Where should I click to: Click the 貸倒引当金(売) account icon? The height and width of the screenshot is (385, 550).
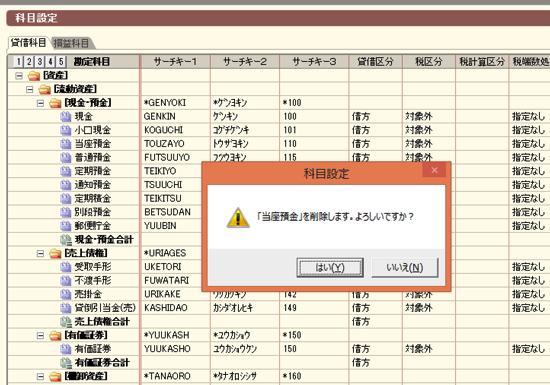(x=66, y=308)
